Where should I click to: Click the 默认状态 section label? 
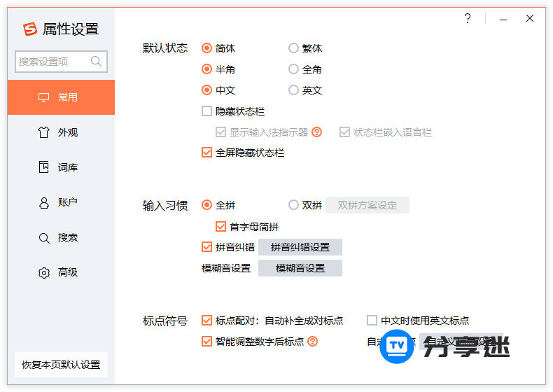[x=165, y=48]
